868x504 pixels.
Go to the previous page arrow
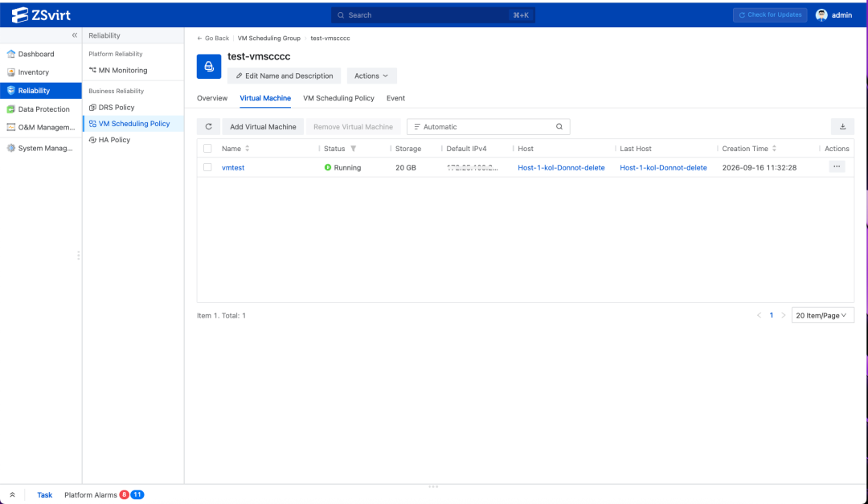tap(759, 315)
